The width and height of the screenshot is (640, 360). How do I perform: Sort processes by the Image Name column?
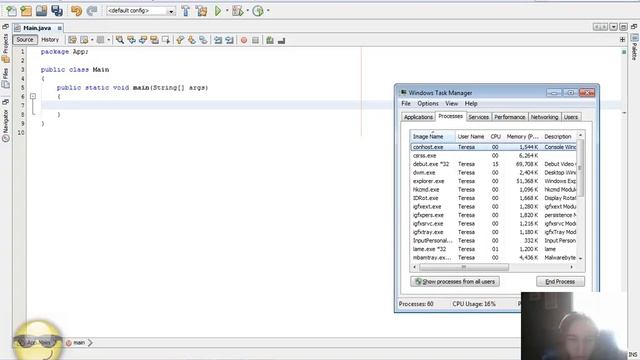(433, 136)
